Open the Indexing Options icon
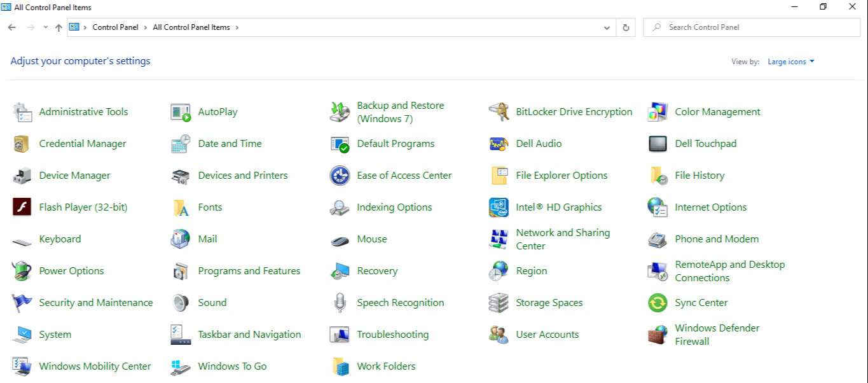 click(340, 207)
